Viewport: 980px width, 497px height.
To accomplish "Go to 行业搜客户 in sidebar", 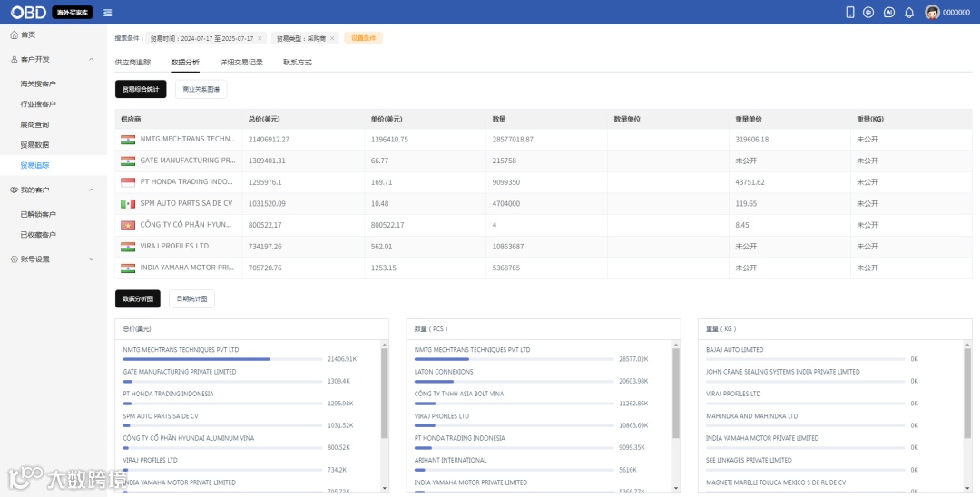I will click(38, 104).
